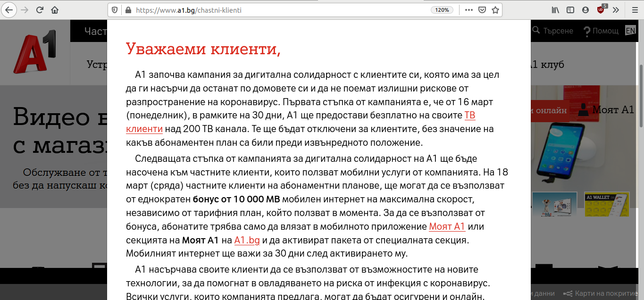
Task: Bookmark this page with star
Action: [495, 10]
